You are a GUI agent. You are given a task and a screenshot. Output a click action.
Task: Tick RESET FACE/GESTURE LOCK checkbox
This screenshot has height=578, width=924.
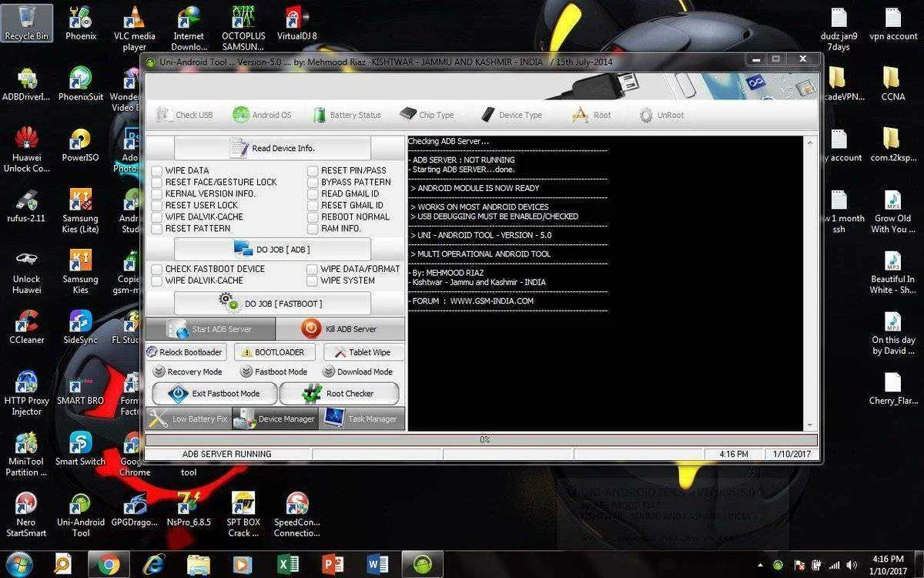coord(157,182)
